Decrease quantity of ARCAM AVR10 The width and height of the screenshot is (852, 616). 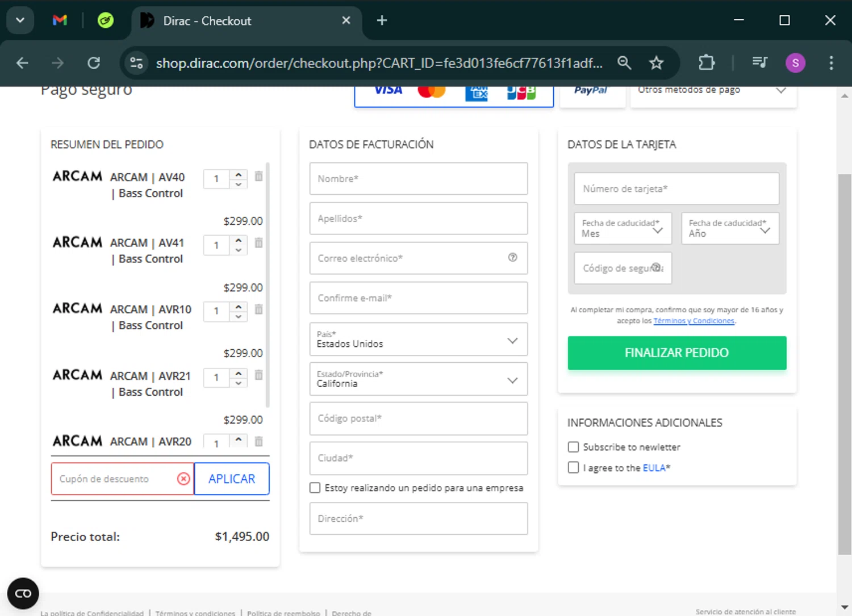(239, 317)
